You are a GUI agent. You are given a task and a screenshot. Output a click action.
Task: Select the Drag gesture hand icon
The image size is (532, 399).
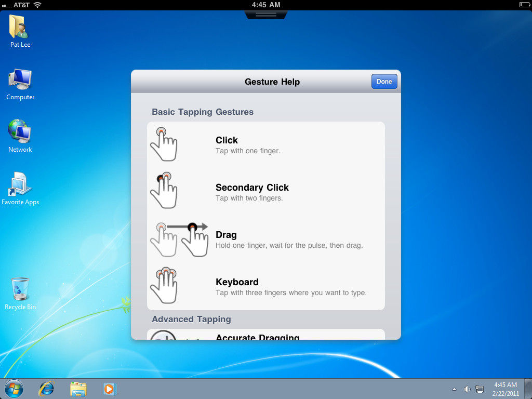179,239
